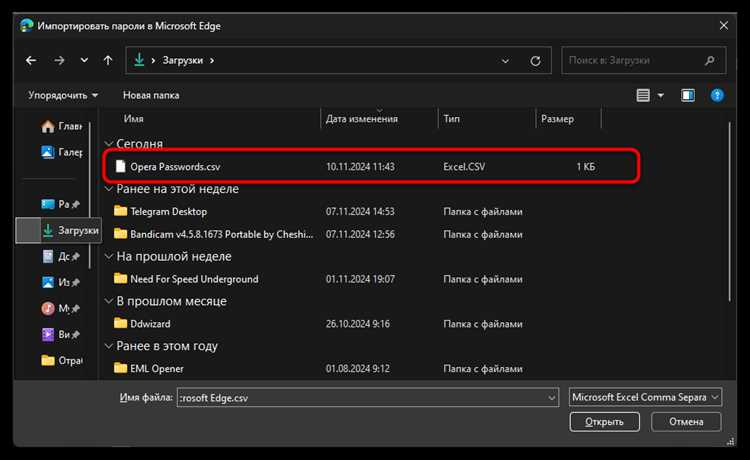Image resolution: width=750 pixels, height=460 pixels.
Task: Click the Имя файла input field
Action: point(367,397)
